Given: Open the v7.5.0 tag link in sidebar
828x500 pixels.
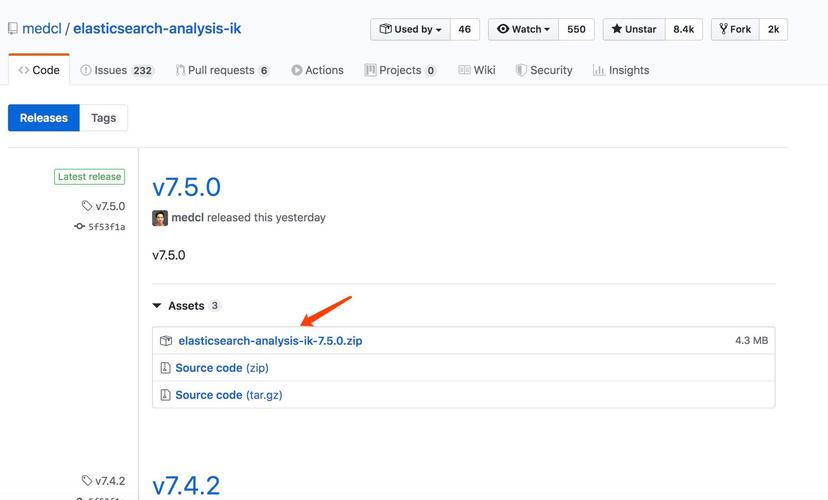Looking at the screenshot, I should click(x=110, y=206).
